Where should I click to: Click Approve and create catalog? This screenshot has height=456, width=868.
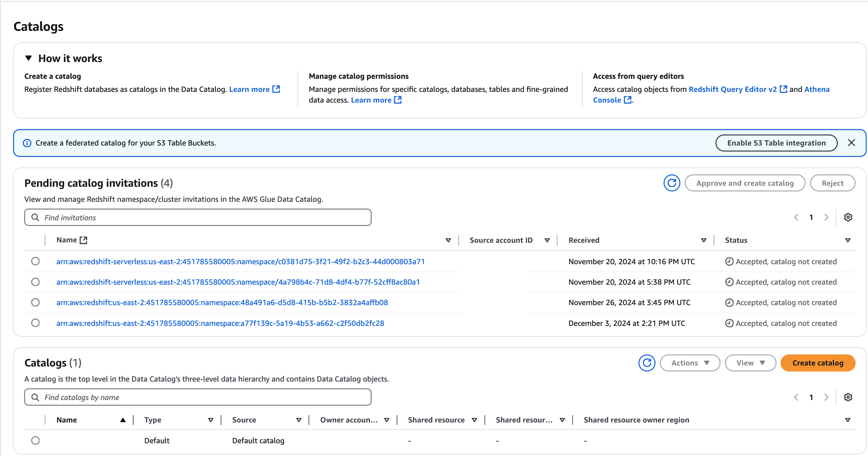[745, 183]
